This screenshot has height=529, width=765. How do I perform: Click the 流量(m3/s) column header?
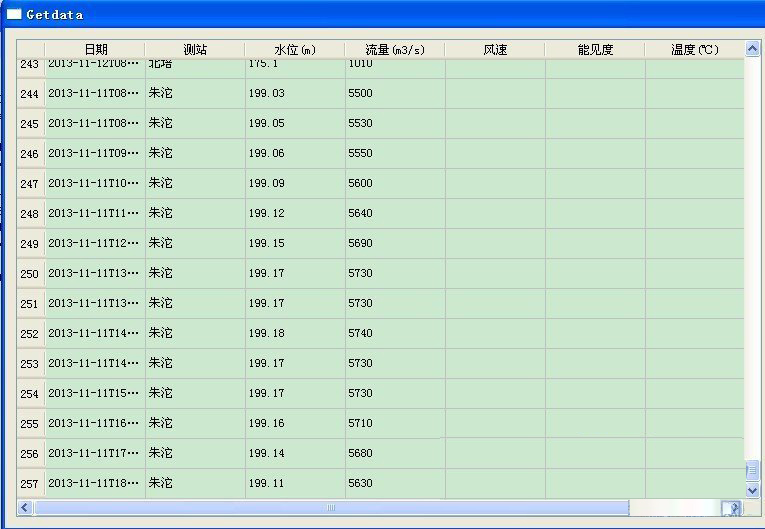(395, 50)
